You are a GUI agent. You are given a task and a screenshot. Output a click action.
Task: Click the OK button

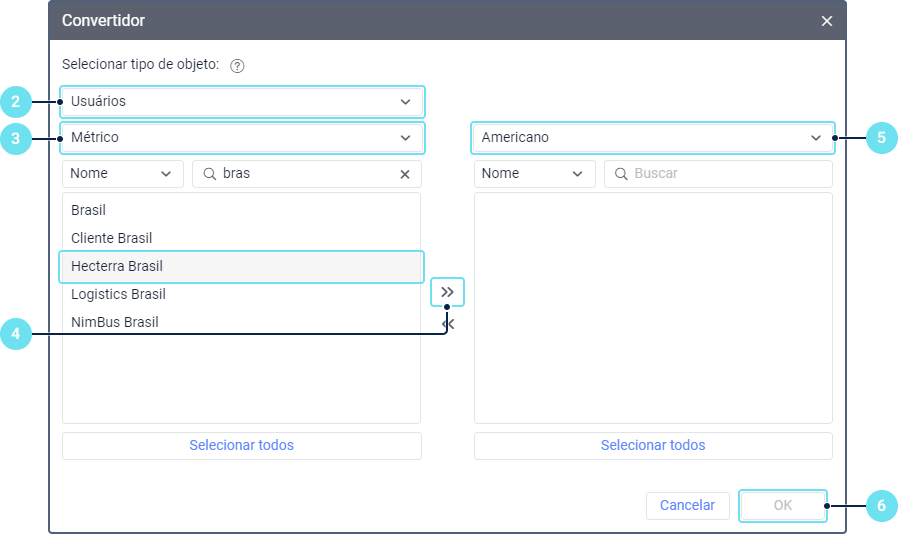click(x=782, y=505)
